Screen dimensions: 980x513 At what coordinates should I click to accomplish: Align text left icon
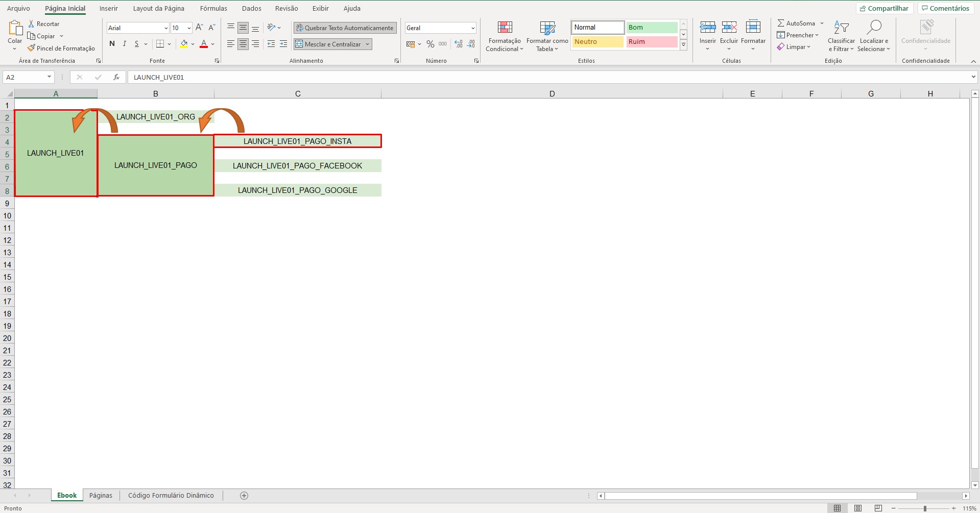pos(231,44)
